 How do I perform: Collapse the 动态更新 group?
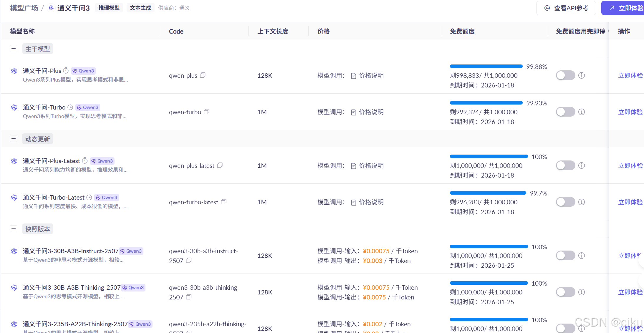tap(14, 139)
